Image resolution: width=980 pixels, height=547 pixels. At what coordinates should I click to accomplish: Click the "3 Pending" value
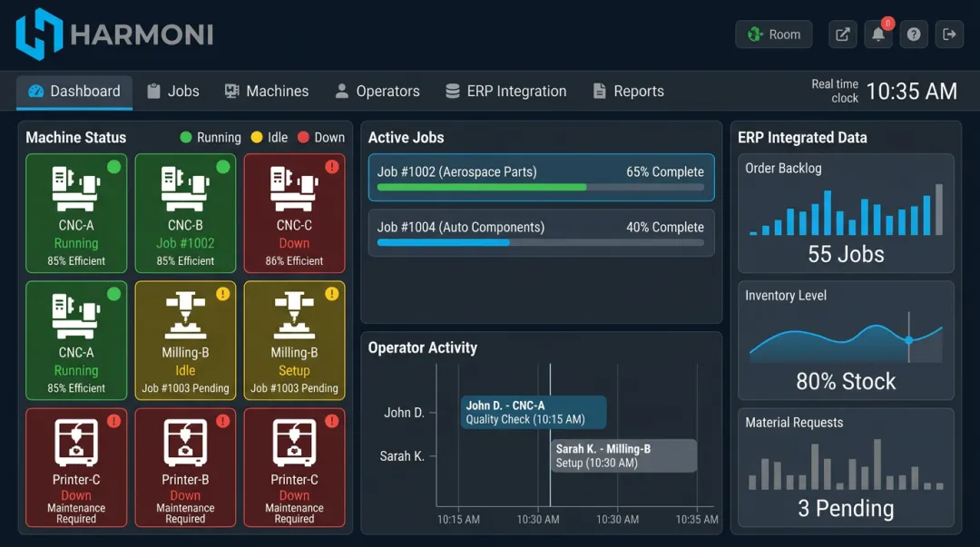(846, 508)
